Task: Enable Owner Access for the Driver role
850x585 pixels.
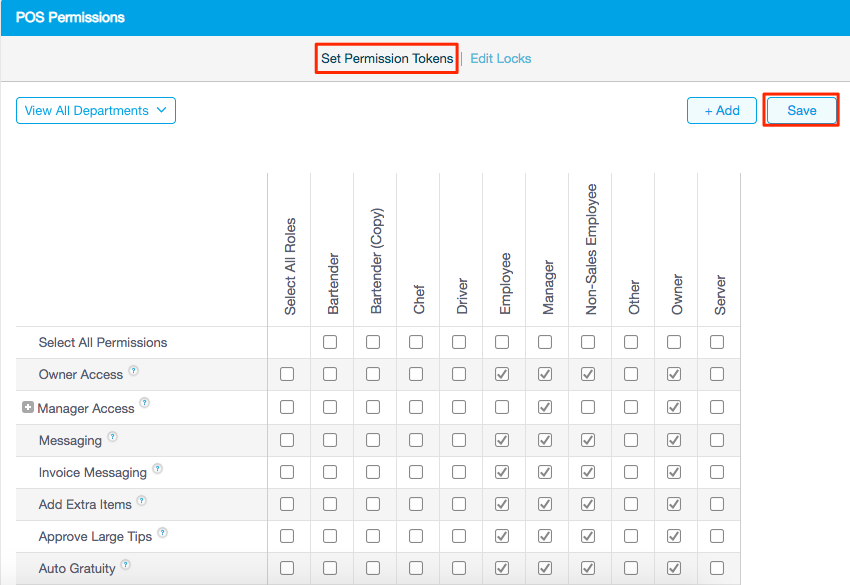Action: click(x=459, y=373)
